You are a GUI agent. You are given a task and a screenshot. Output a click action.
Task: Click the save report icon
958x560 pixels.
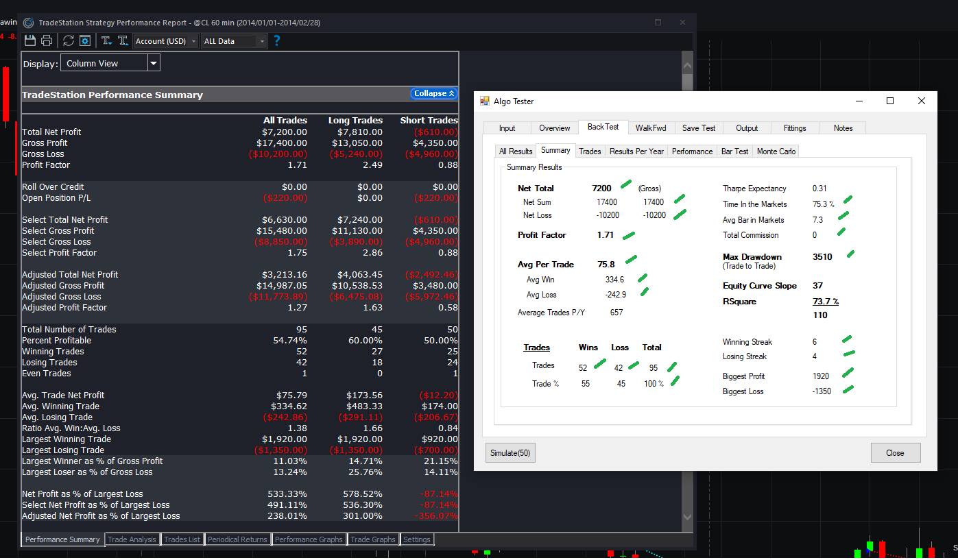[x=30, y=41]
